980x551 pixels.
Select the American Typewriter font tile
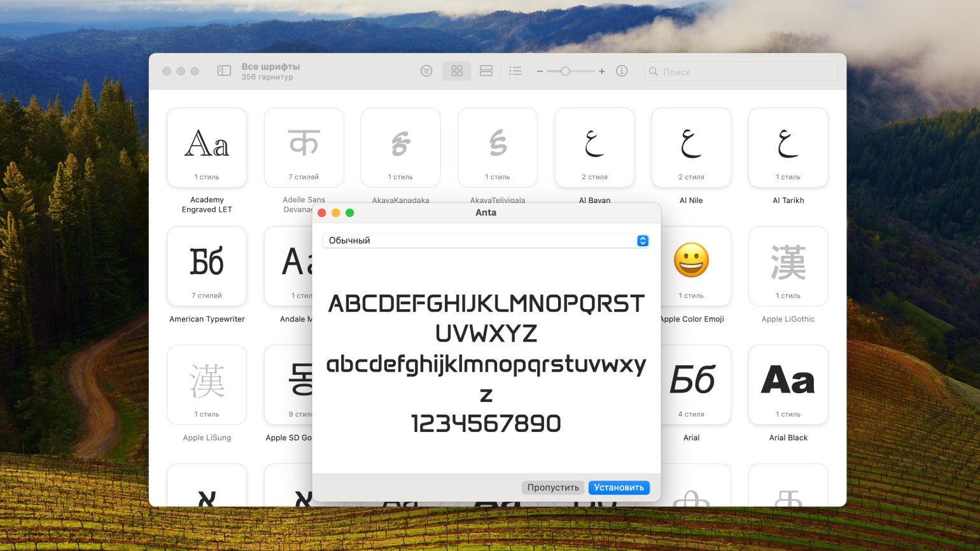[207, 267]
